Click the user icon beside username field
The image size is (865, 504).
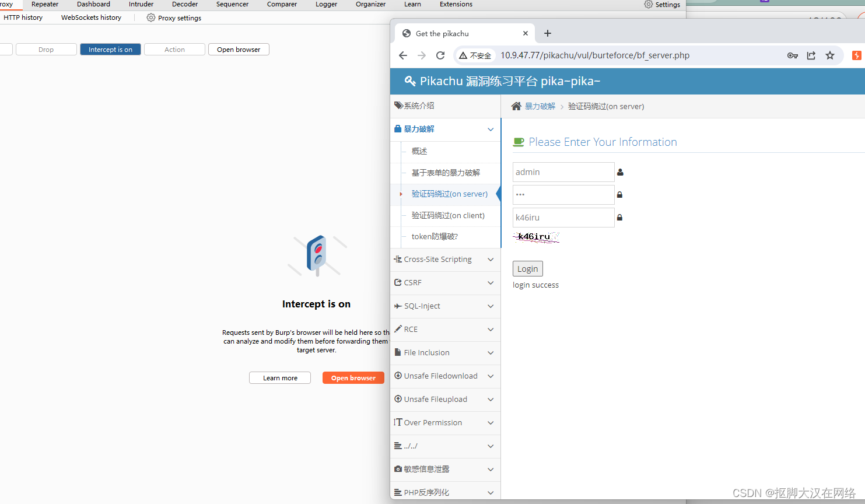(620, 172)
